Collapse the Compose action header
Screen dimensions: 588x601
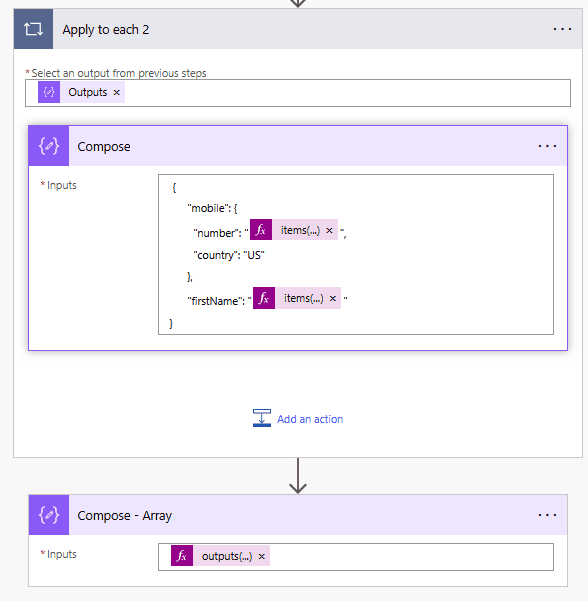pyautogui.click(x=298, y=146)
